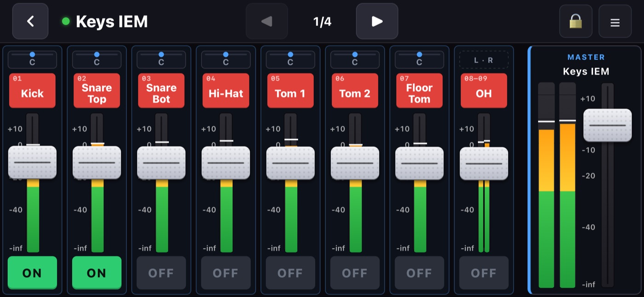Click the master right level meter
Viewport: 644px width, 297px height.
[x=568, y=185]
